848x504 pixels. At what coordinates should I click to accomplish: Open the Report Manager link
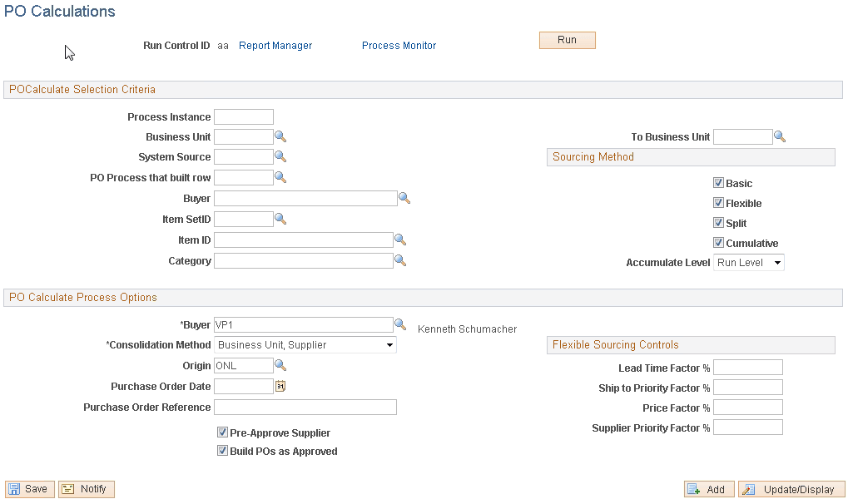point(275,46)
